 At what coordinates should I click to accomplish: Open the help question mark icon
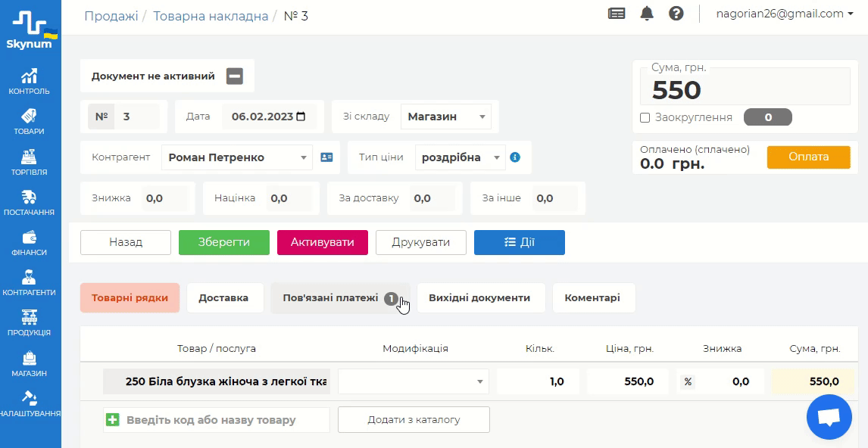676,14
